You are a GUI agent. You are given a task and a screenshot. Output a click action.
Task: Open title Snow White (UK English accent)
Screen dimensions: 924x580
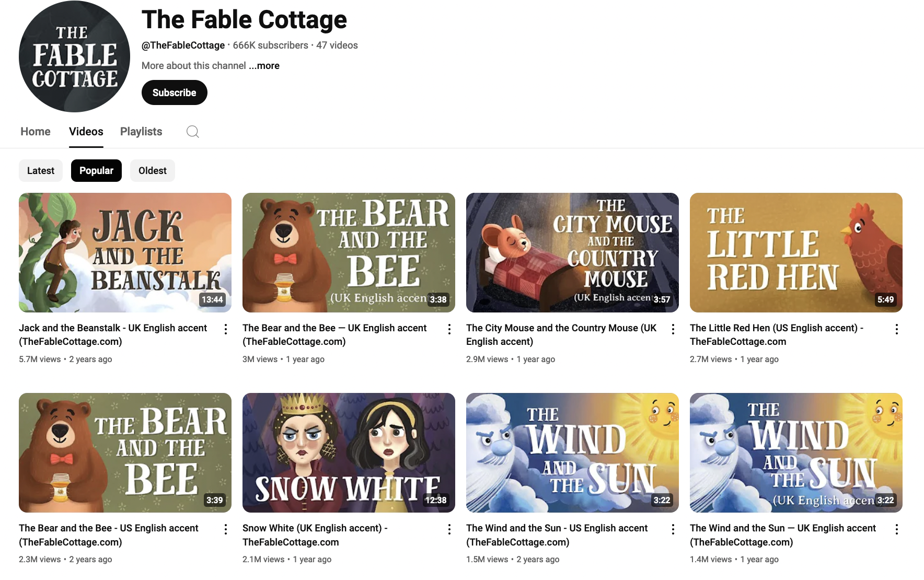(x=315, y=535)
